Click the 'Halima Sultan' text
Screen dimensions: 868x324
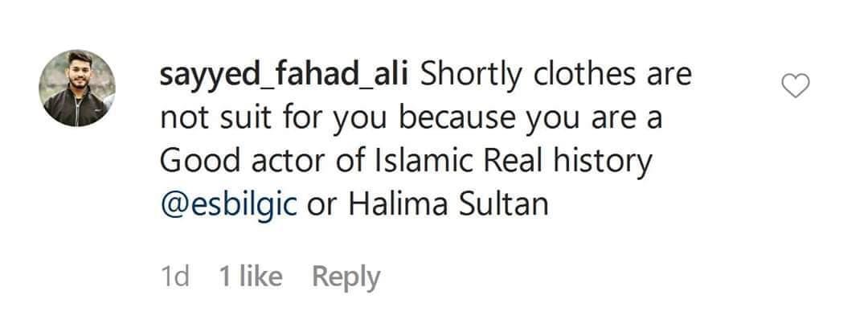448,204
